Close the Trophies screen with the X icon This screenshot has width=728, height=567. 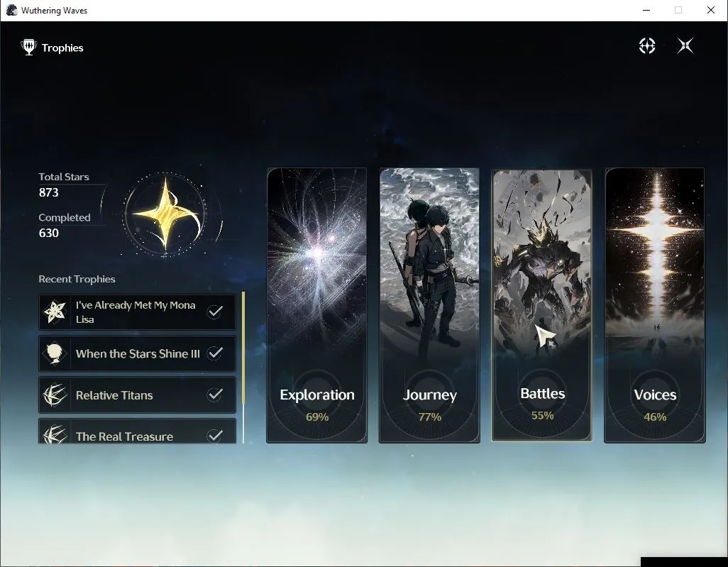685,45
